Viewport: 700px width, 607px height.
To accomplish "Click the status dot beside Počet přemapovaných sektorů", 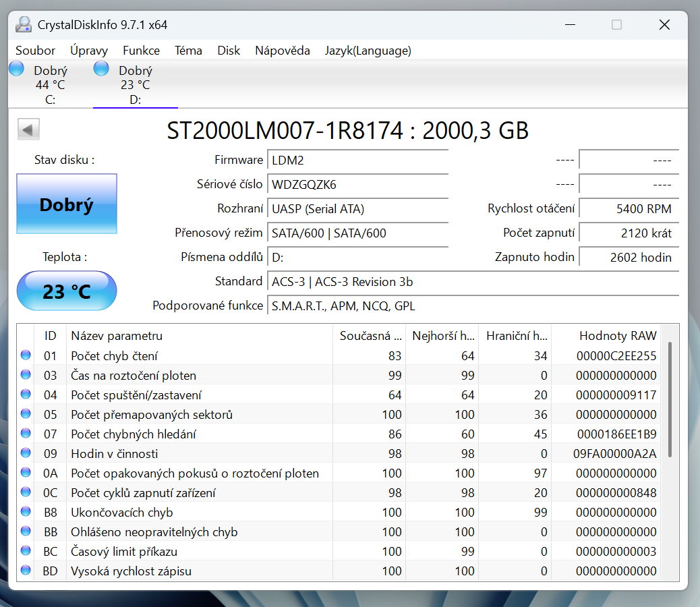I will point(25,414).
